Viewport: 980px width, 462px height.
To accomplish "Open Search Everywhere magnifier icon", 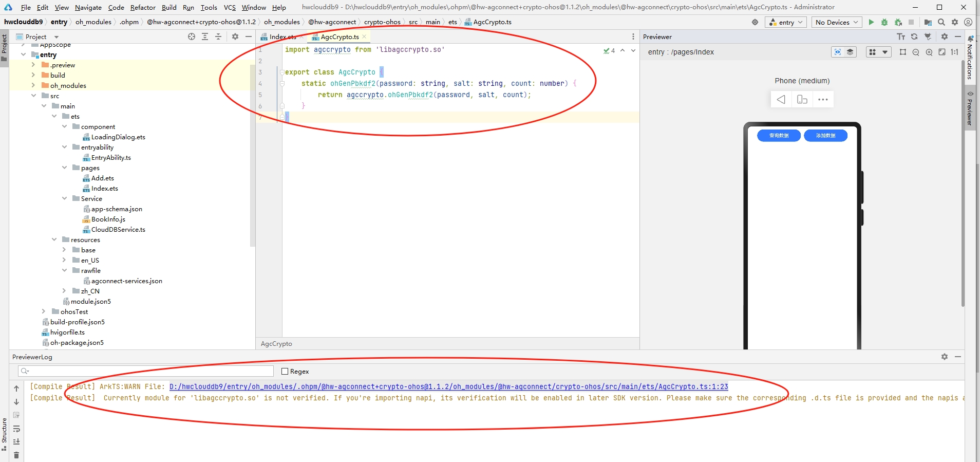I will click(x=941, y=22).
